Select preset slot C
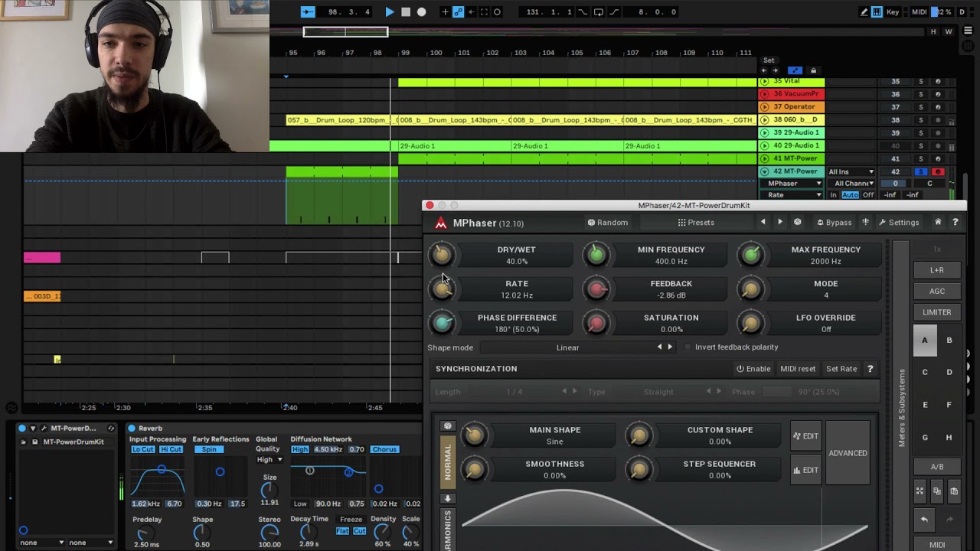 pos(925,373)
